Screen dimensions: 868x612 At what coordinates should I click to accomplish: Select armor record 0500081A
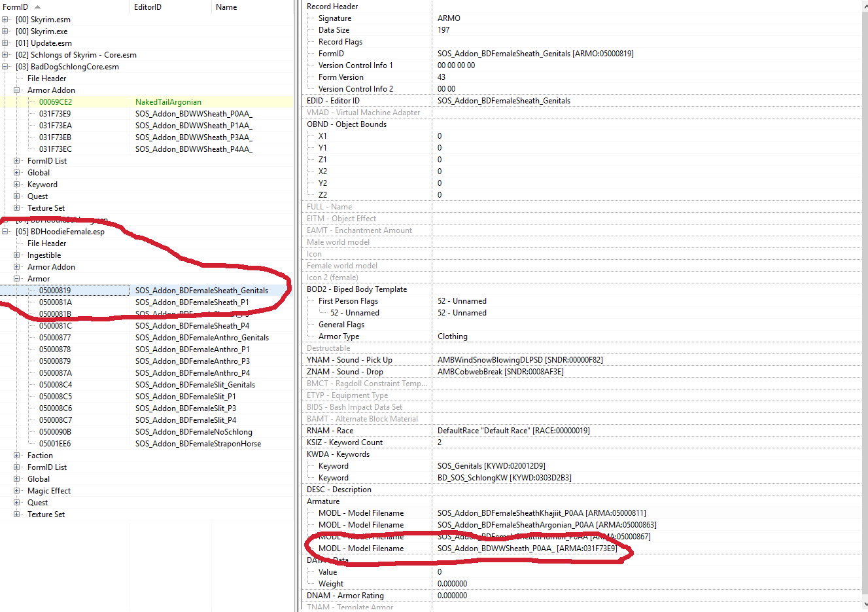click(x=147, y=302)
